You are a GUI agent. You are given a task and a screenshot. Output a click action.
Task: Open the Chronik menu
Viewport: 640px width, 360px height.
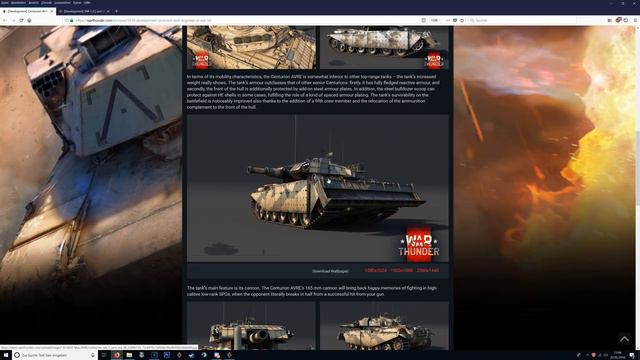point(47,3)
